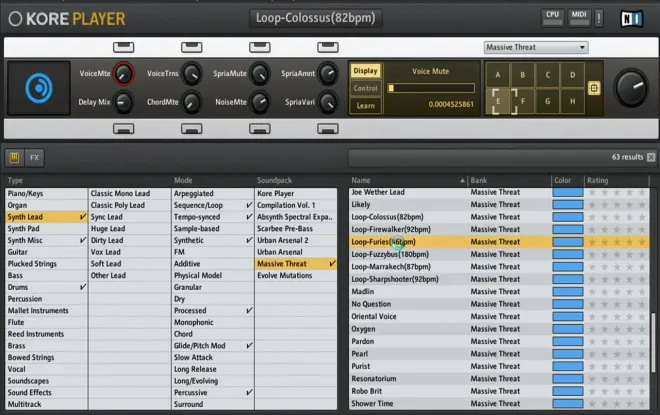
Task: Select Evolve Mutations soundpack
Action: click(x=296, y=276)
